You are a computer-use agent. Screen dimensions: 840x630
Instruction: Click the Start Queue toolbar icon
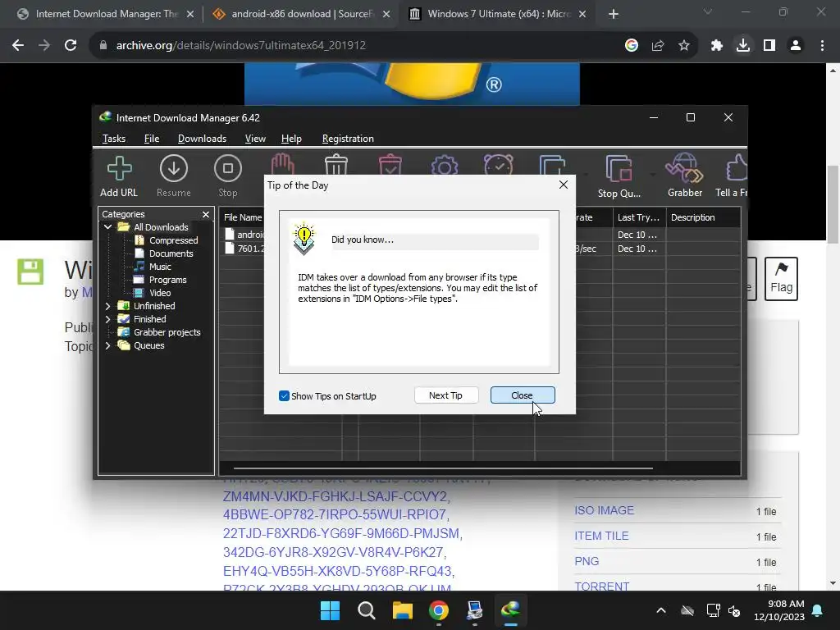click(552, 164)
